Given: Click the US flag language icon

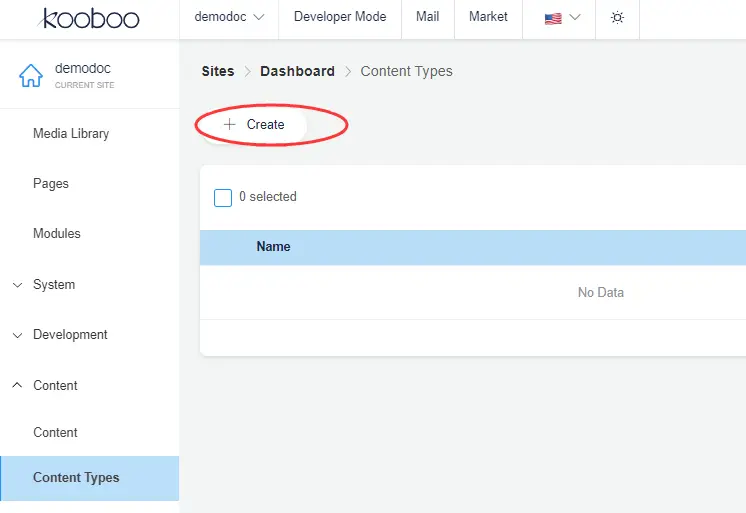Looking at the screenshot, I should pos(553,18).
